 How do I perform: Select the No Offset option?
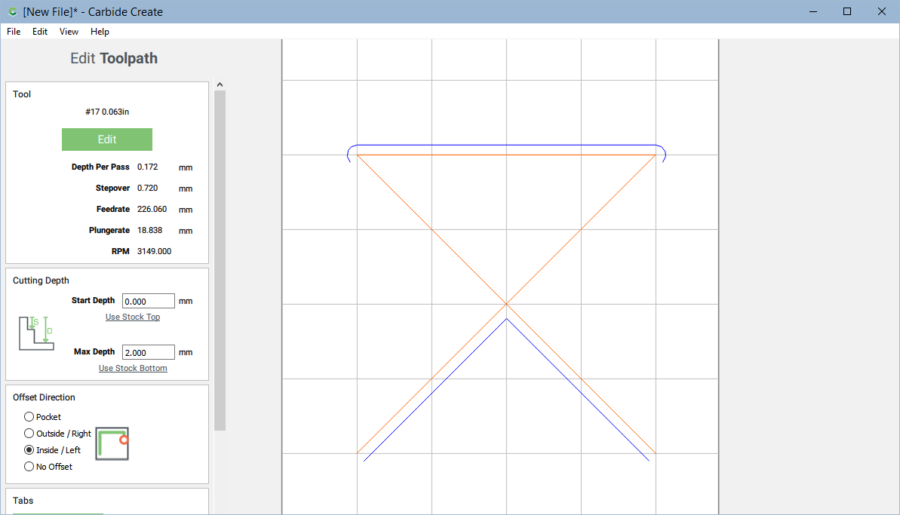click(x=48, y=467)
